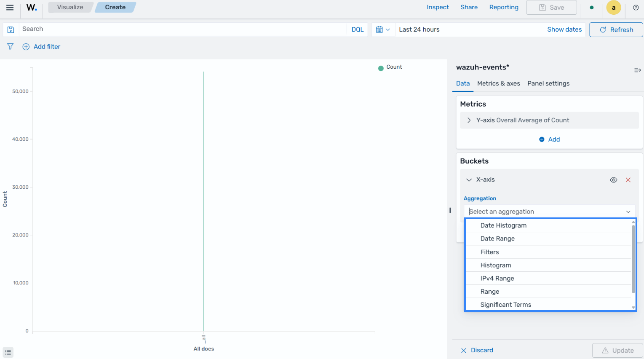Image resolution: width=644 pixels, height=359 pixels.
Task: Open the help question mark icon
Action: [x=636, y=8]
